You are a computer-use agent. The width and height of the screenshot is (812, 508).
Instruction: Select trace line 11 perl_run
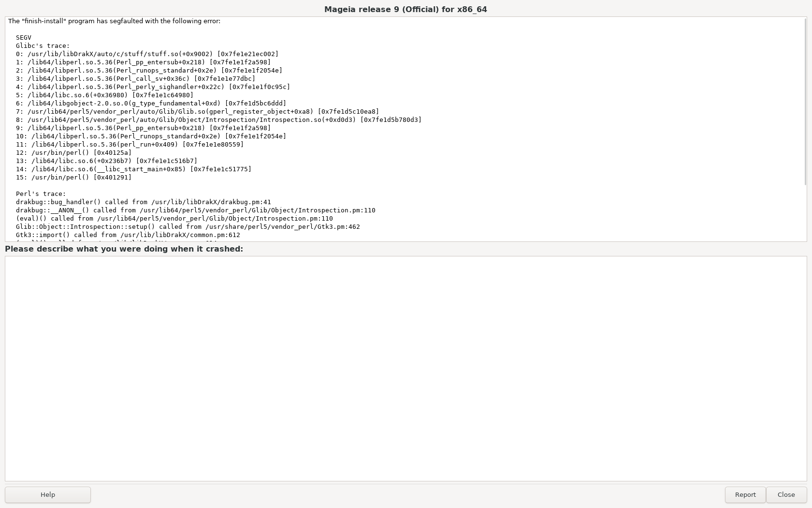pos(130,144)
